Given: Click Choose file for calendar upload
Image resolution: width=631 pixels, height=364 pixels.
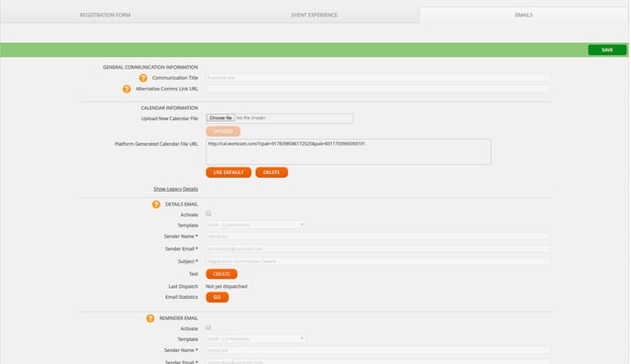Looking at the screenshot, I should click(x=220, y=118).
